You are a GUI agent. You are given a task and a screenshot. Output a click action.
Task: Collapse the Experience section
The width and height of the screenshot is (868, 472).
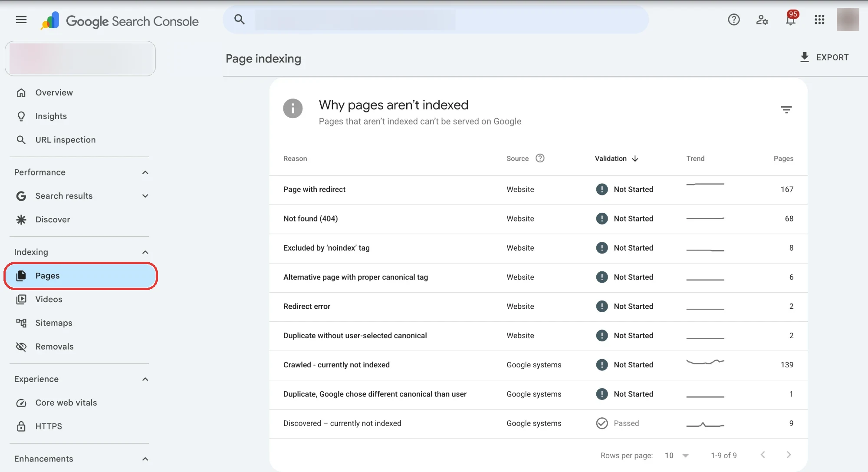coord(145,379)
